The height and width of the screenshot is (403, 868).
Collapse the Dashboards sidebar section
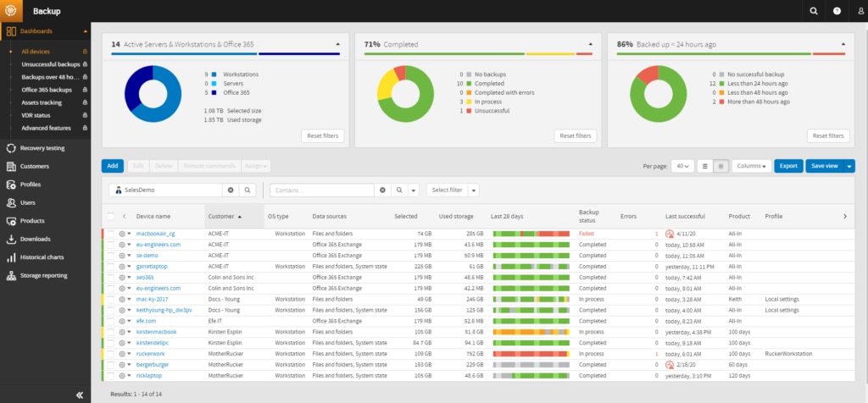point(86,31)
